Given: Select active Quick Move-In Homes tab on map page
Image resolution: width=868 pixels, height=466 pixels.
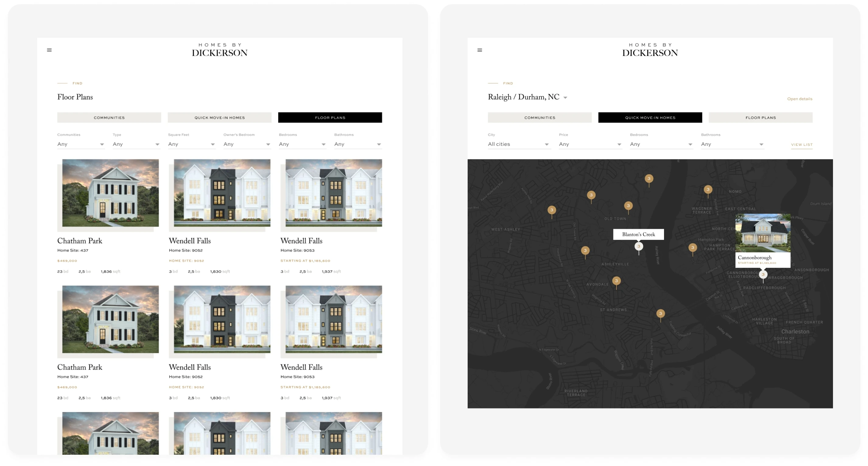Looking at the screenshot, I should [650, 117].
